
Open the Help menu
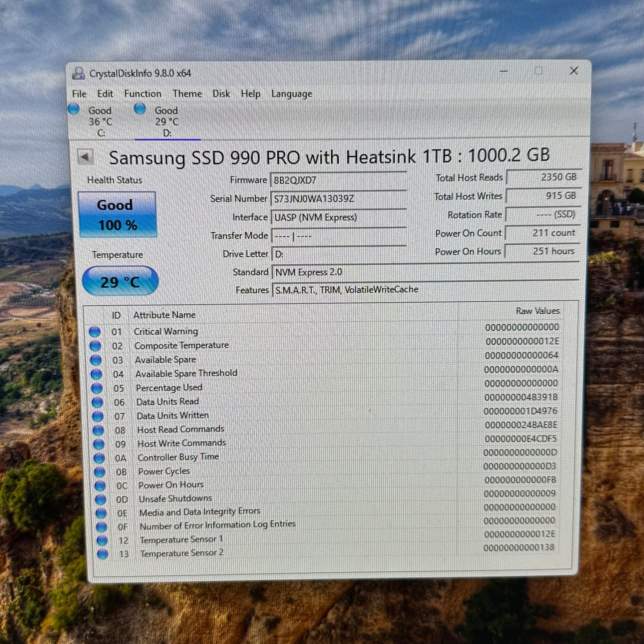click(x=250, y=94)
